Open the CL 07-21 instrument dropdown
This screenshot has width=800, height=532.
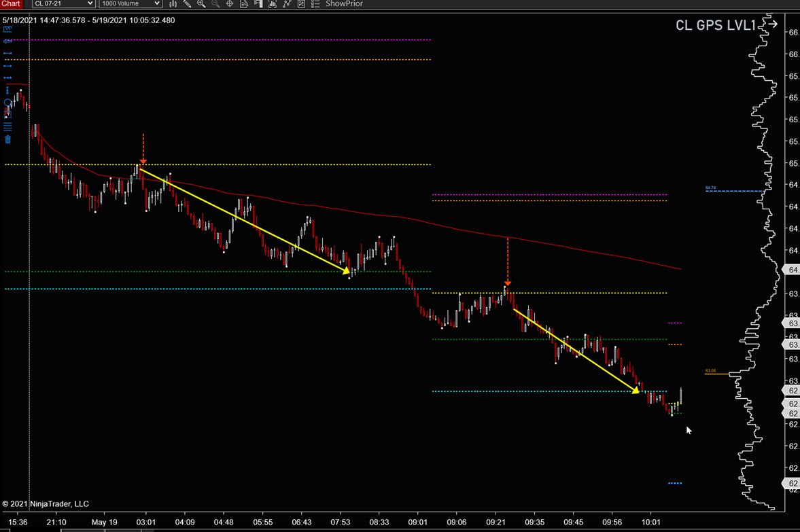pos(63,3)
